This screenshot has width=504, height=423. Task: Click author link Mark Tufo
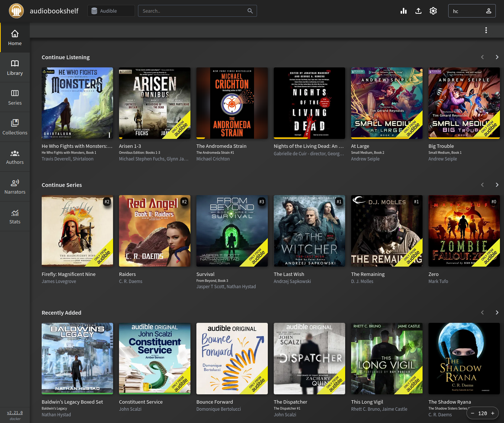(x=438, y=282)
